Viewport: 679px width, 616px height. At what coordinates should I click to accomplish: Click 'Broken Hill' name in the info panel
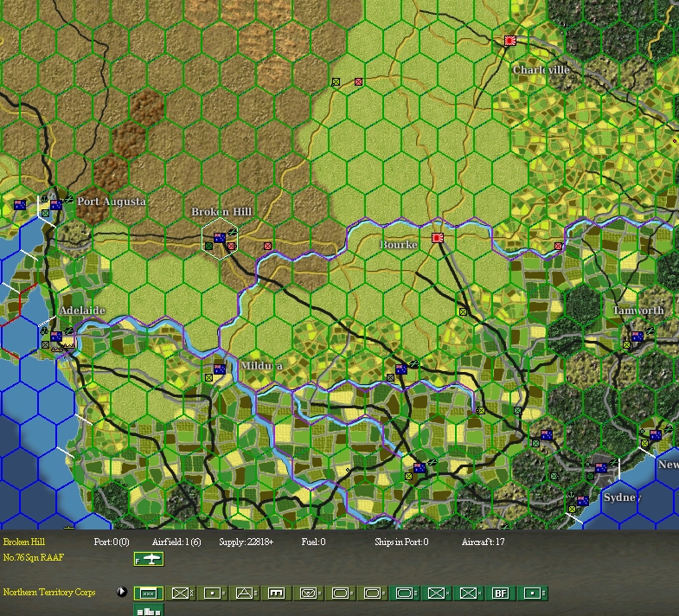24,542
